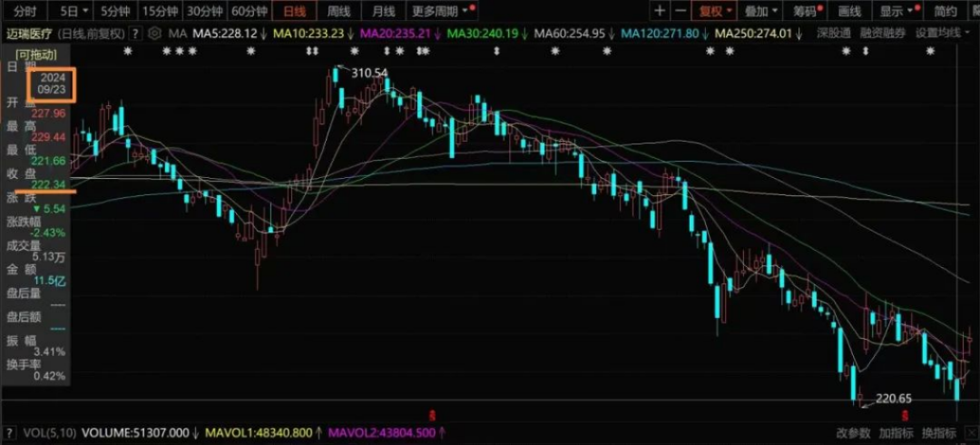Open the 设置均线 dropdown
This screenshot has width=980, height=445.
[x=943, y=34]
